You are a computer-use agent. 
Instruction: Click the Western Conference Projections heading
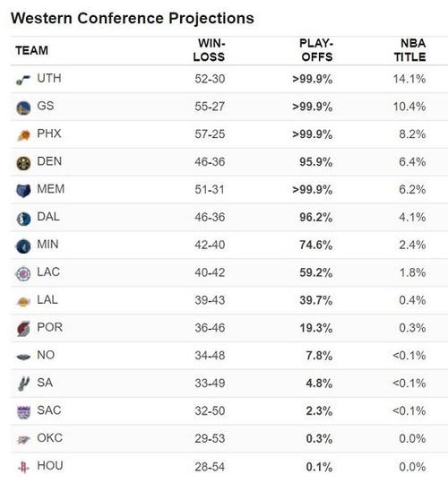coord(133,18)
